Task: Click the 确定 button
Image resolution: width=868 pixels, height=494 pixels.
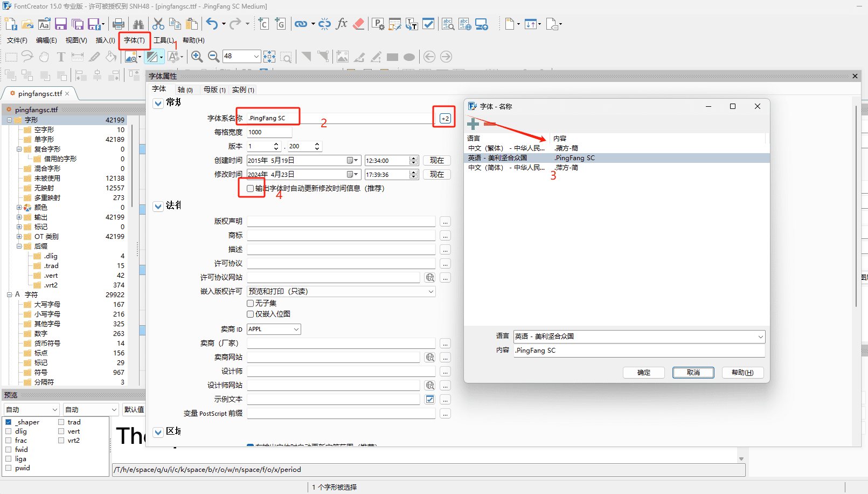Action: click(x=643, y=373)
